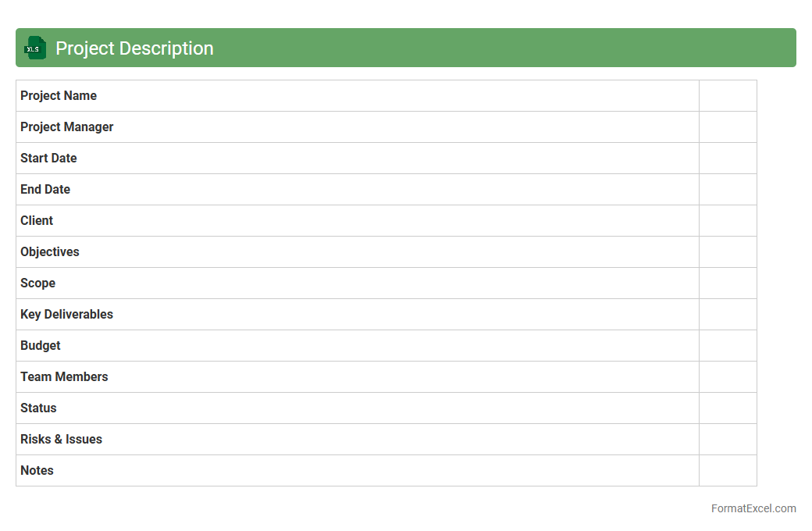Click the empty cell beside Project Name

(728, 96)
